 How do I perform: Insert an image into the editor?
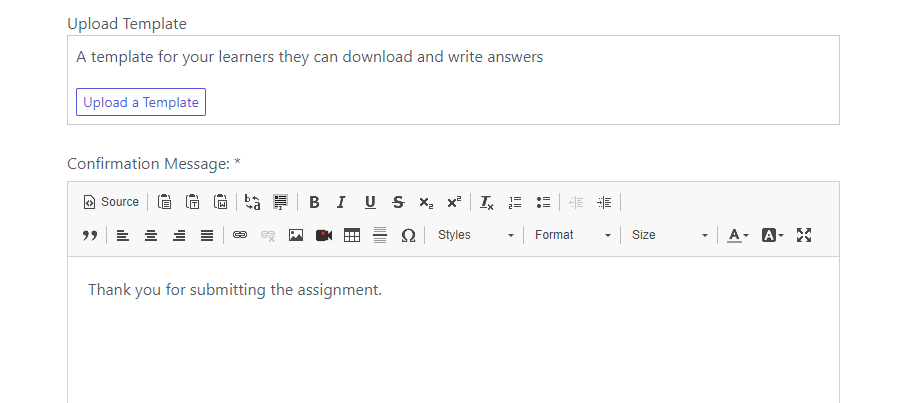(296, 235)
